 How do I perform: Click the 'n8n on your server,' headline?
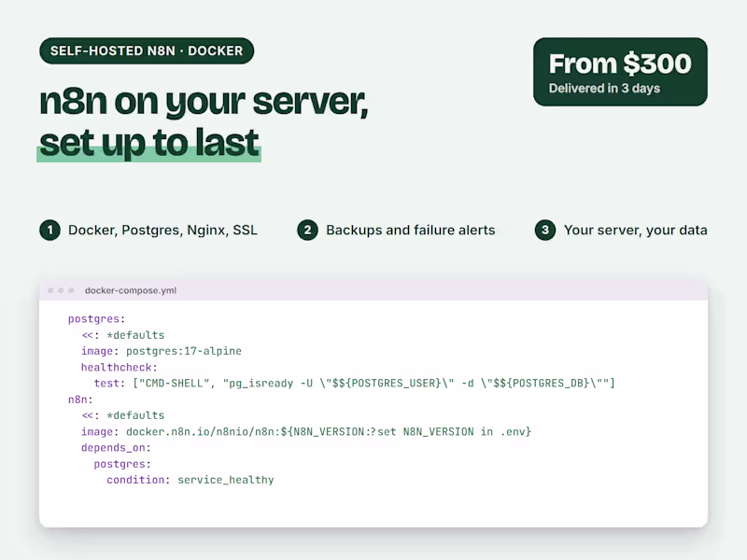click(204, 102)
